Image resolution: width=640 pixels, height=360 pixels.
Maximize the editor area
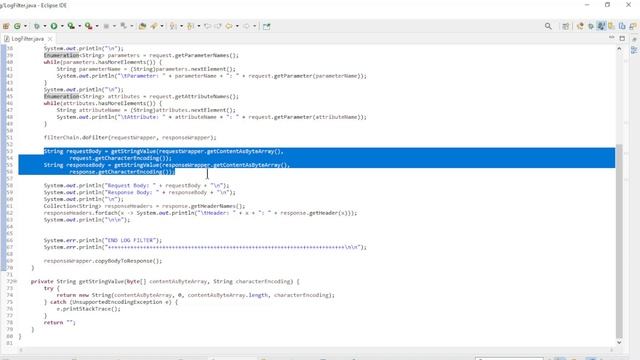622,38
